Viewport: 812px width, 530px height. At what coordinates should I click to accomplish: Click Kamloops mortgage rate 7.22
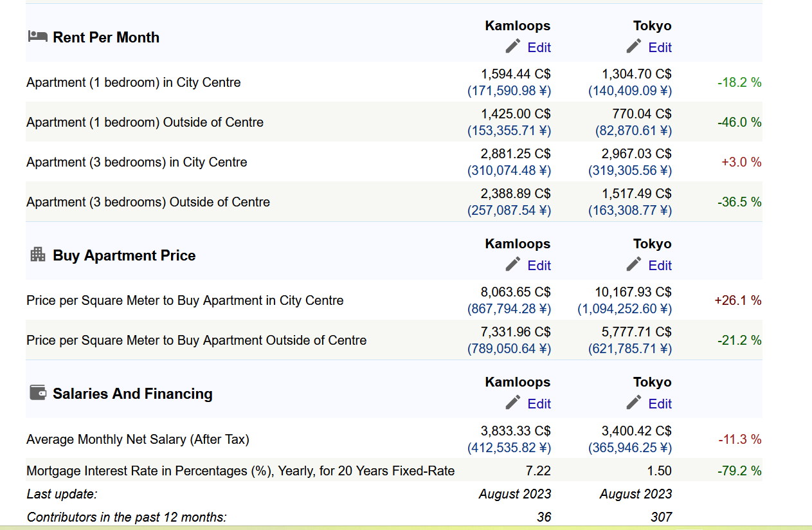pos(538,471)
